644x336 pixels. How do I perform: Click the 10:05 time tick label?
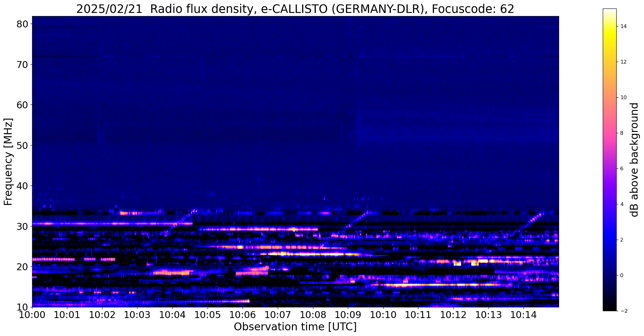click(208, 315)
